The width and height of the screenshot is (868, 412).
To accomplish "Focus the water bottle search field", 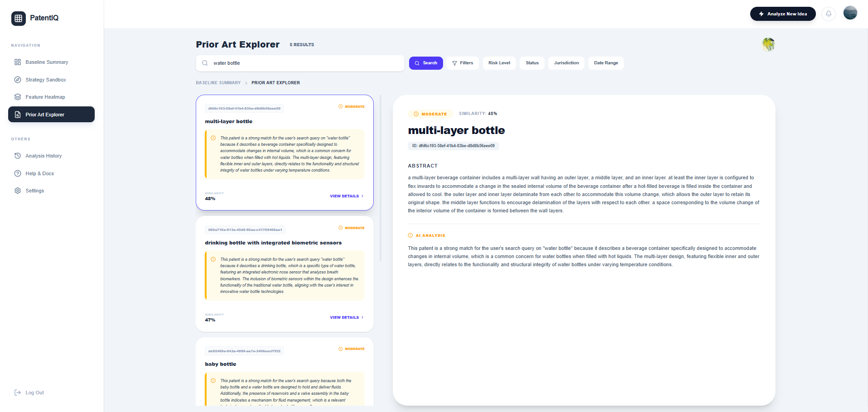I will click(300, 63).
